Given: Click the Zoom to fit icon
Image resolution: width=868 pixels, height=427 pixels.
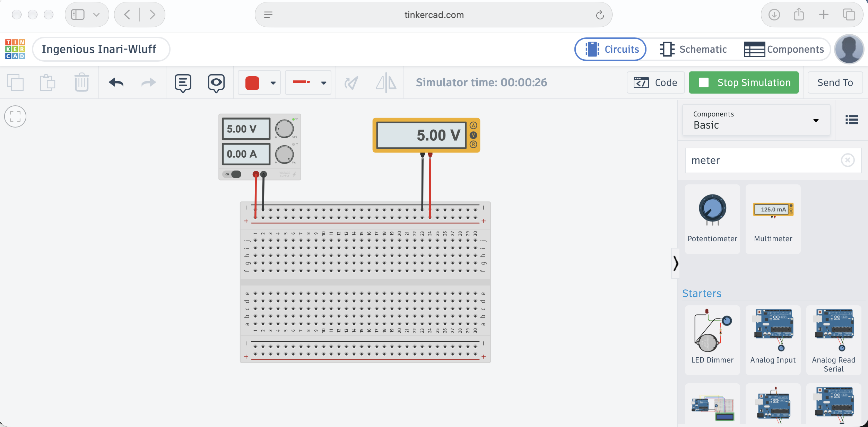Looking at the screenshot, I should [15, 116].
